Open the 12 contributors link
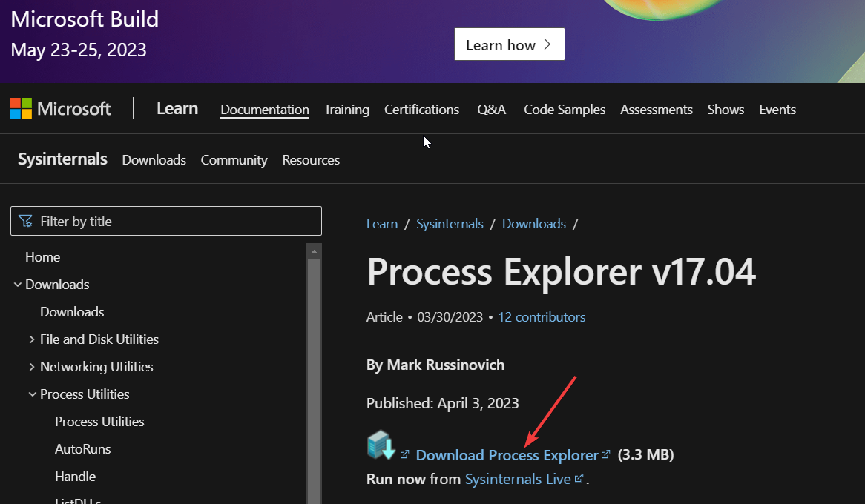Image resolution: width=865 pixels, height=504 pixels. pos(542,316)
